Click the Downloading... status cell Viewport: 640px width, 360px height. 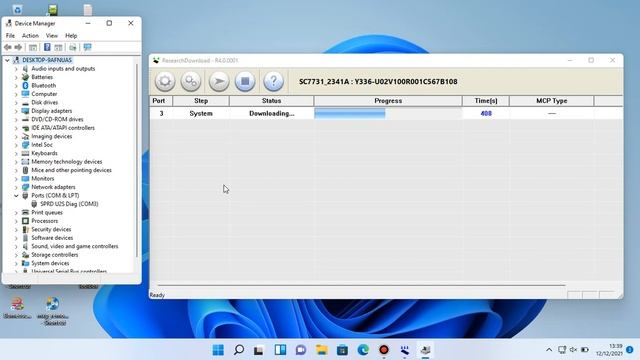(x=271, y=113)
